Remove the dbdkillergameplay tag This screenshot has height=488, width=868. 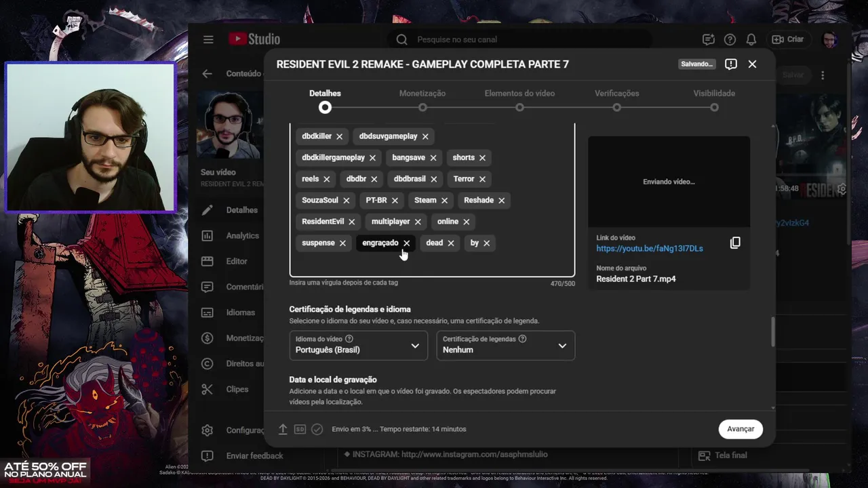pyautogui.click(x=372, y=158)
